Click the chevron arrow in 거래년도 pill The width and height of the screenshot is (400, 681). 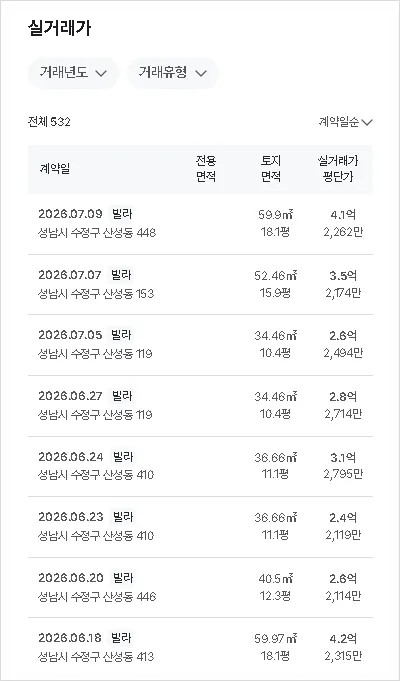[101, 73]
